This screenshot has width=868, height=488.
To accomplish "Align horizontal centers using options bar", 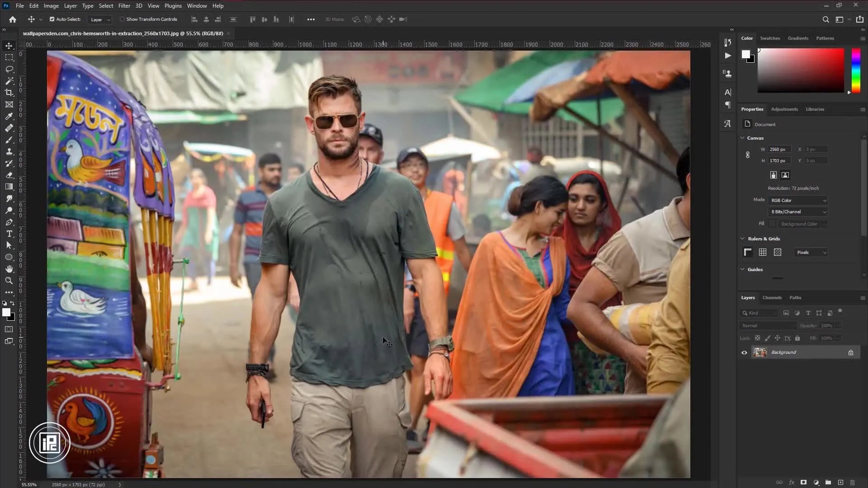I will coord(206,19).
